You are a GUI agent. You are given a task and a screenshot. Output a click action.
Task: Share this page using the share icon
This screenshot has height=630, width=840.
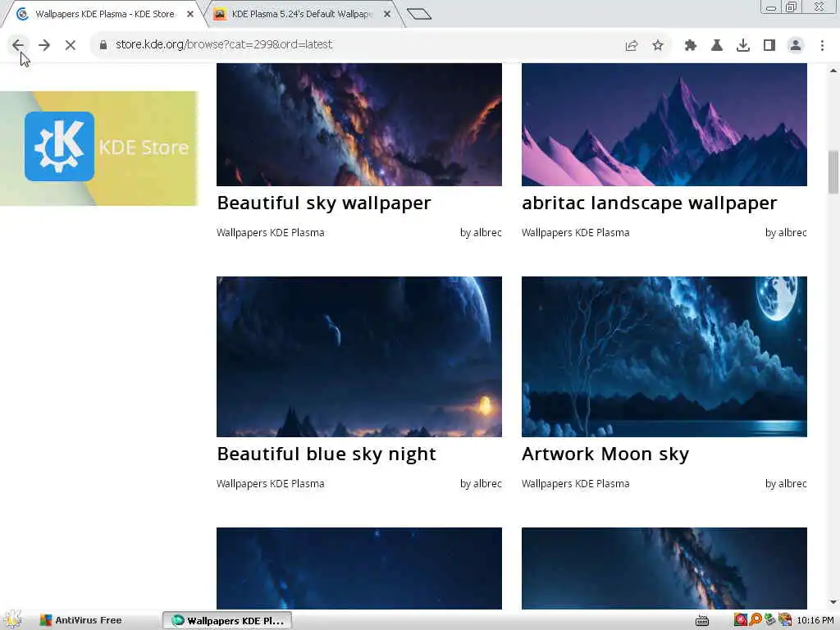click(x=632, y=46)
